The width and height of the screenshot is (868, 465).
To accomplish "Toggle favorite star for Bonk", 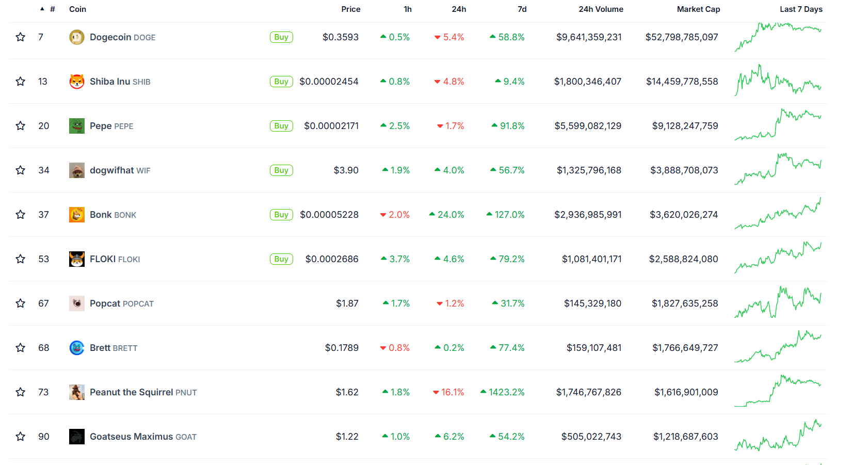I will click(x=21, y=215).
